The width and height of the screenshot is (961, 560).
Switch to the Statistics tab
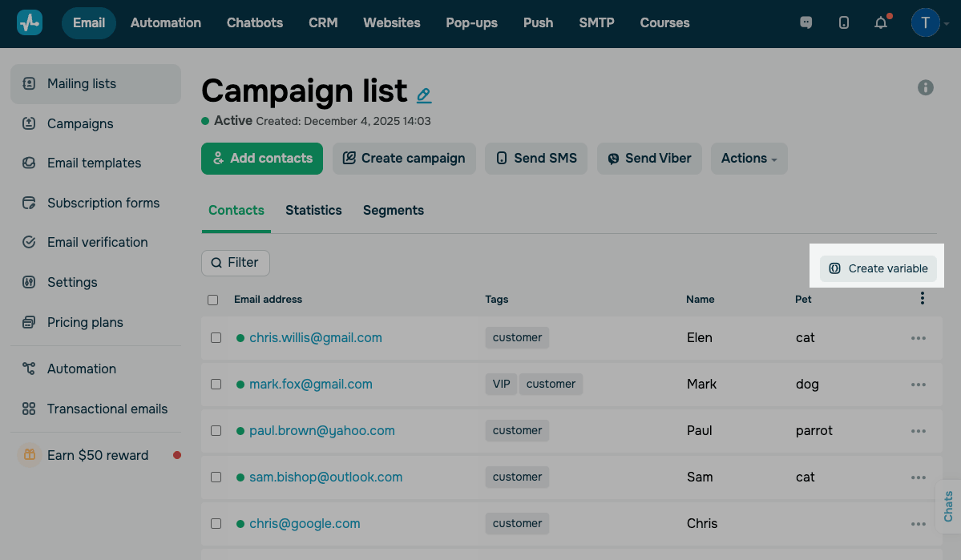[x=313, y=211]
